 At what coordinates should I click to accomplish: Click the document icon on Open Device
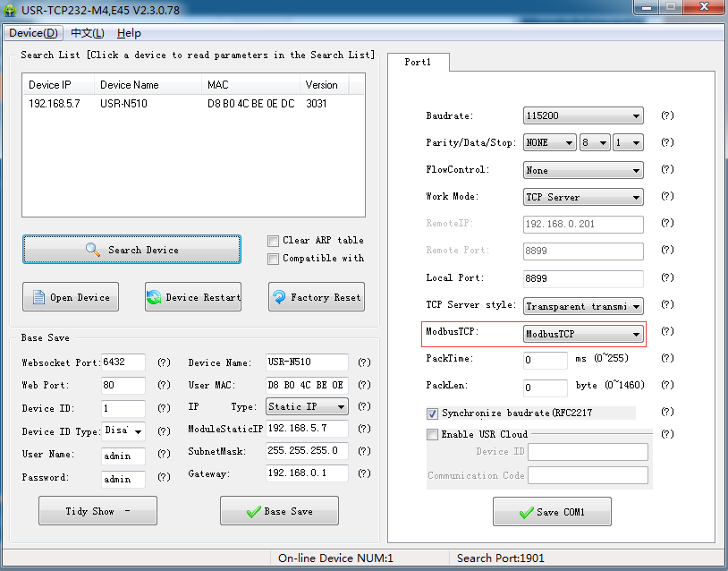point(38,297)
